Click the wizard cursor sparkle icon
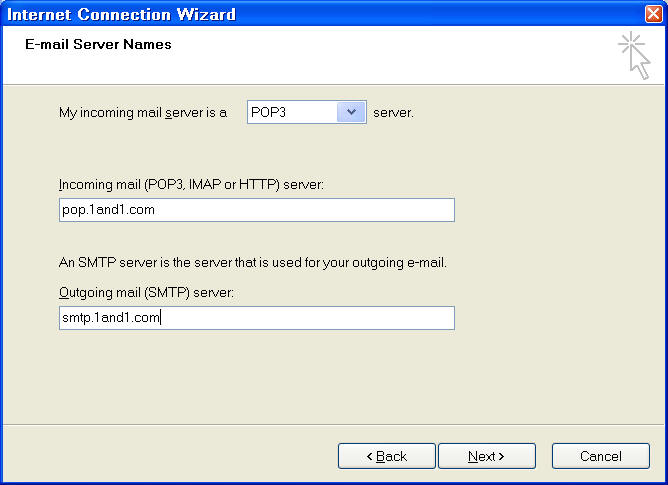This screenshot has height=485, width=668. point(633,54)
